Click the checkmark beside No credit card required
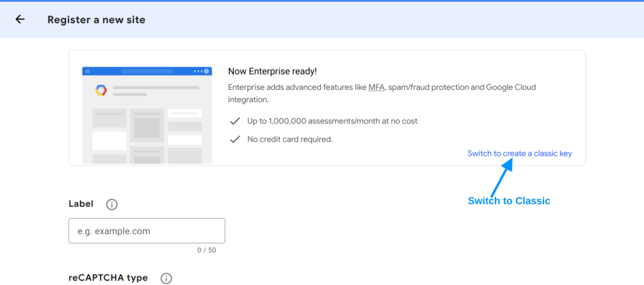The image size is (644, 285). [235, 139]
